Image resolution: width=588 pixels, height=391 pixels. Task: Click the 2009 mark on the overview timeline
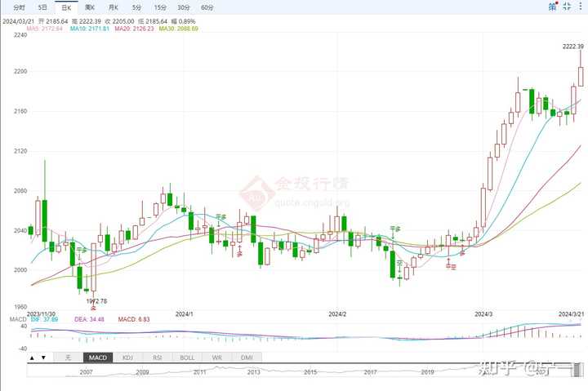[x=142, y=372]
